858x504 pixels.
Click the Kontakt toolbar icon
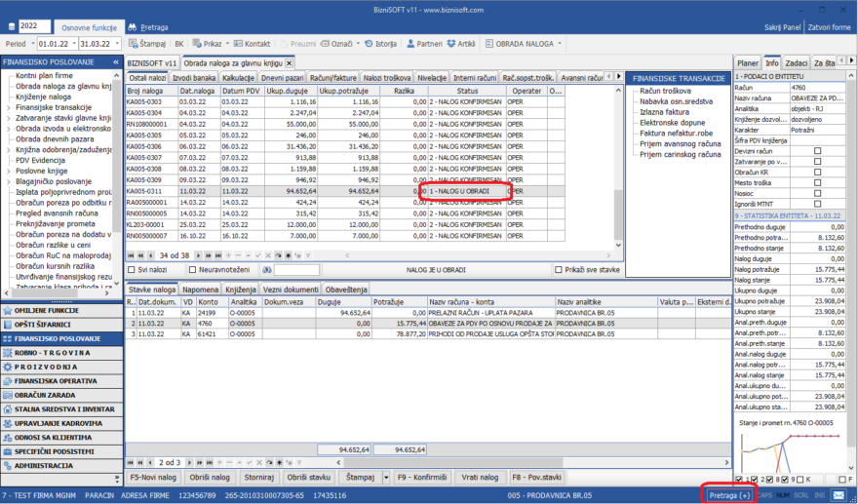click(251, 44)
